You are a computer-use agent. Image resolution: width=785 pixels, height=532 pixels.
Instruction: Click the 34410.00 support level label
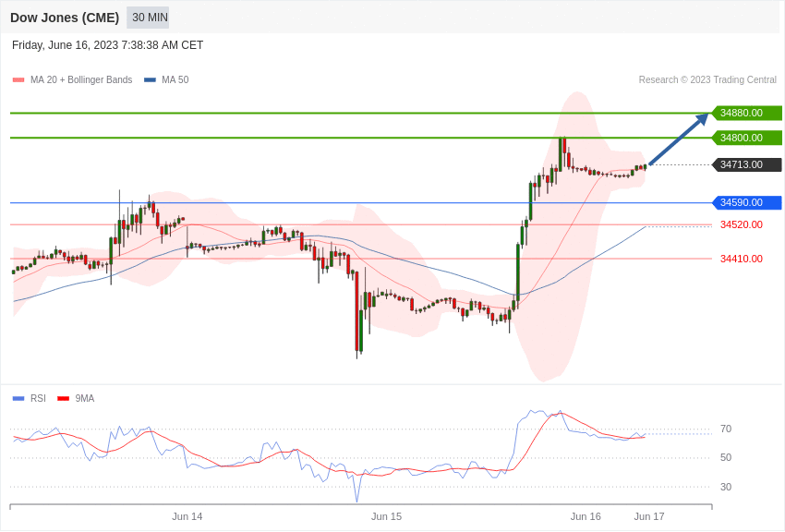click(742, 259)
